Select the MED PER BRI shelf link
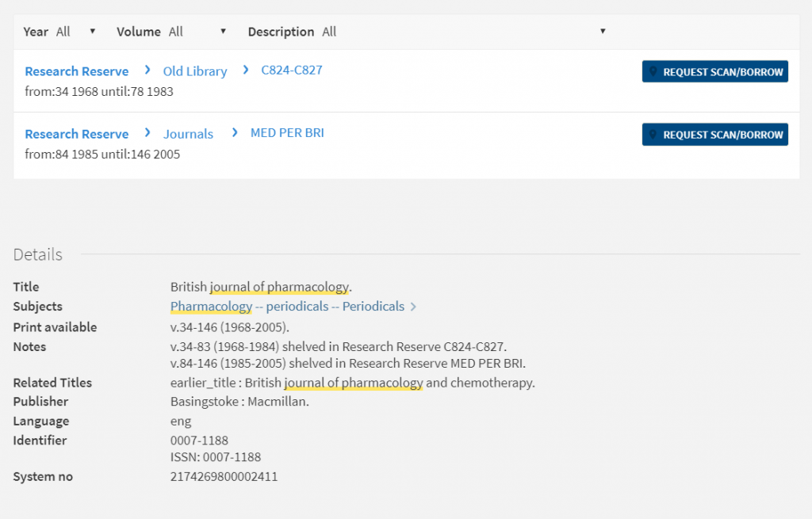Screen dimensions: 812x519 [287, 132]
